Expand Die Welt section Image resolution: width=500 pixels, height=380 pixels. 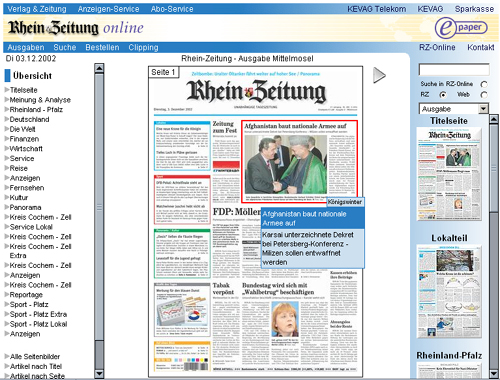pyautogui.click(x=7, y=129)
